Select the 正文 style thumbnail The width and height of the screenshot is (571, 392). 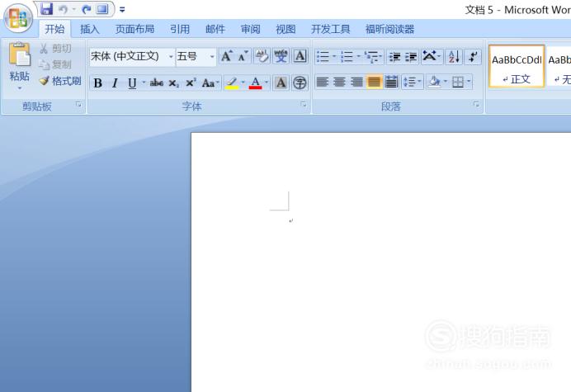pyautogui.click(x=517, y=66)
